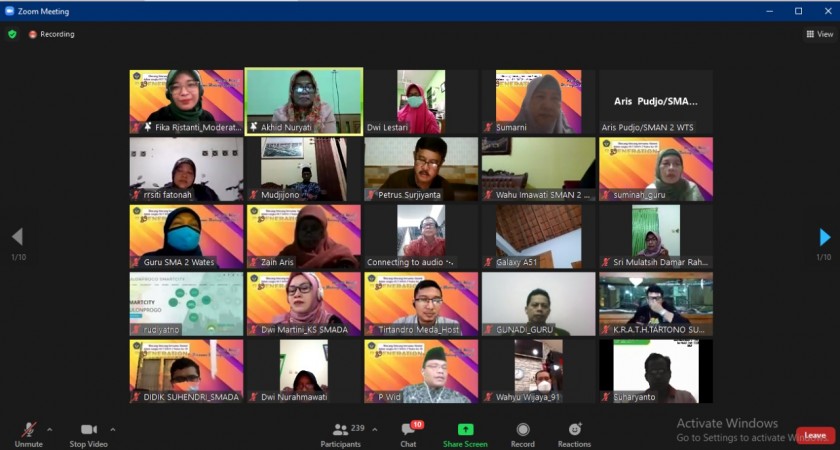Click muted mic icon beside rudiyatno

pyautogui.click(x=136, y=330)
